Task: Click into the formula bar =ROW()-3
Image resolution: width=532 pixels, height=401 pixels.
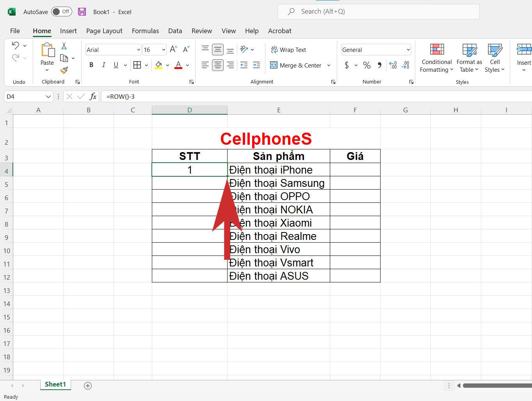Action: point(316,96)
